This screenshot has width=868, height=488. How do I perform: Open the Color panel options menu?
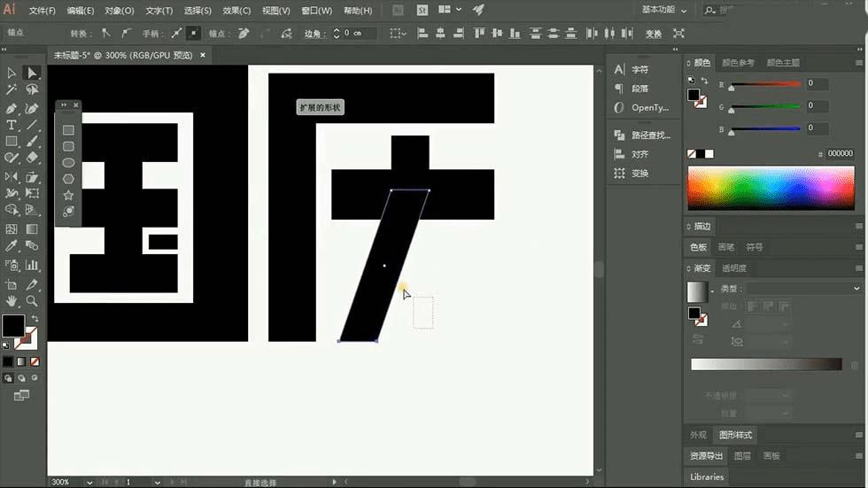tap(858, 63)
